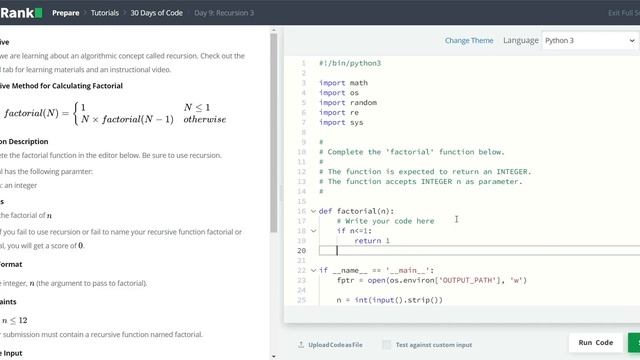Viewport: 640px width, 360px height.
Task: Click on '#!/bin/python3' line
Action: point(350,63)
